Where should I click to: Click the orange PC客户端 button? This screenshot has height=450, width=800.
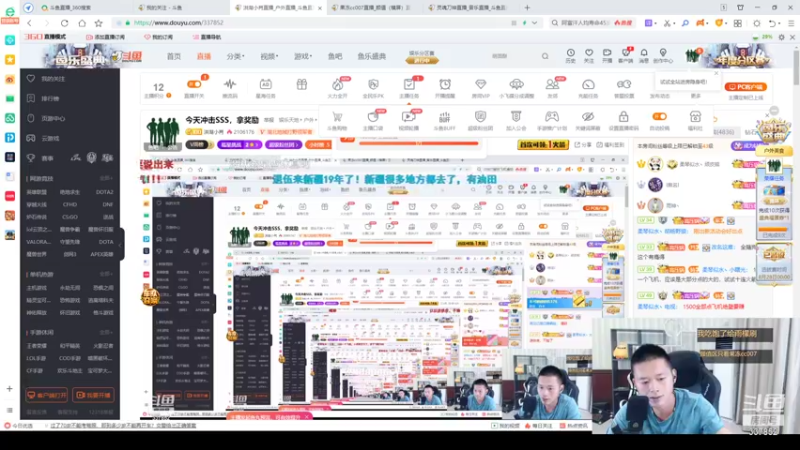[x=745, y=87]
